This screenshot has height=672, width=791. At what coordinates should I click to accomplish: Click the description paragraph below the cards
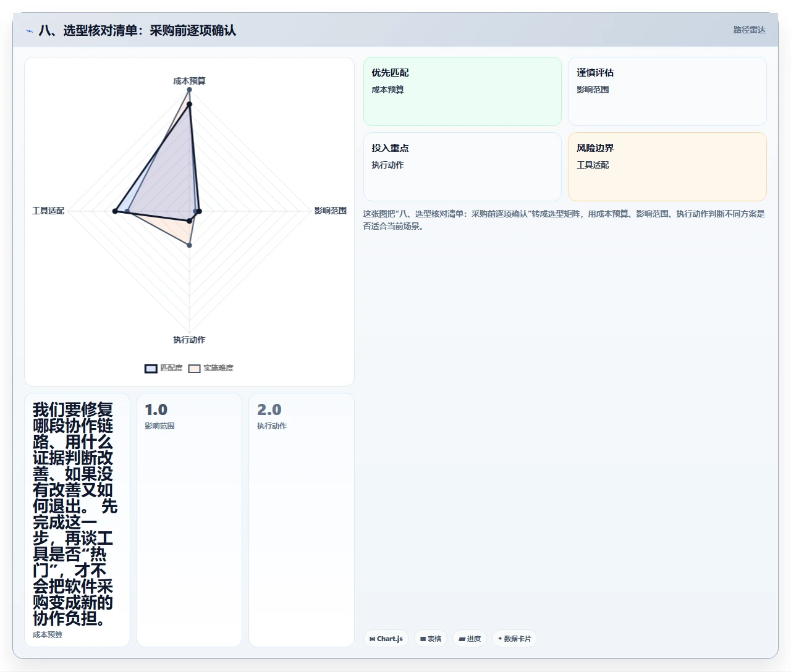point(564,220)
